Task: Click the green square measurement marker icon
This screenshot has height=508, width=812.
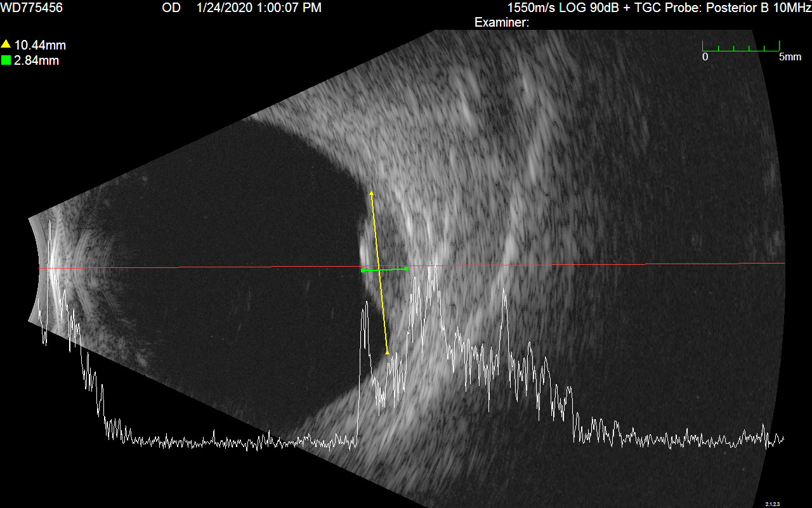Action: 6,60
